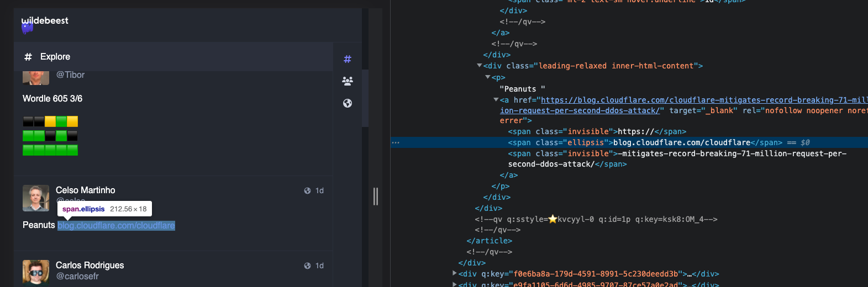Select the closing </article> tag row
868x287 pixels.
pos(490,241)
